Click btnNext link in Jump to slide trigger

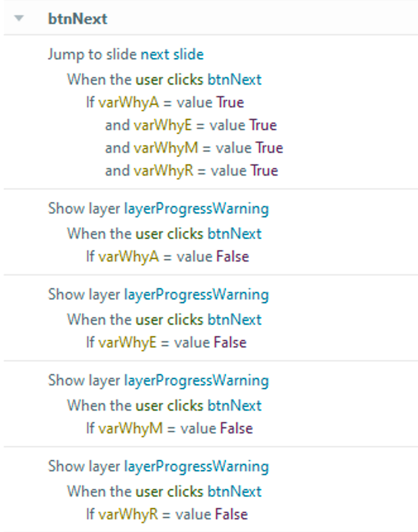click(234, 80)
